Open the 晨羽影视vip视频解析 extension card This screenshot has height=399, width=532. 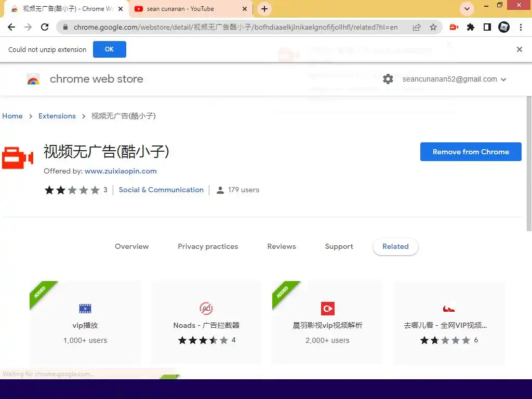tap(327, 322)
